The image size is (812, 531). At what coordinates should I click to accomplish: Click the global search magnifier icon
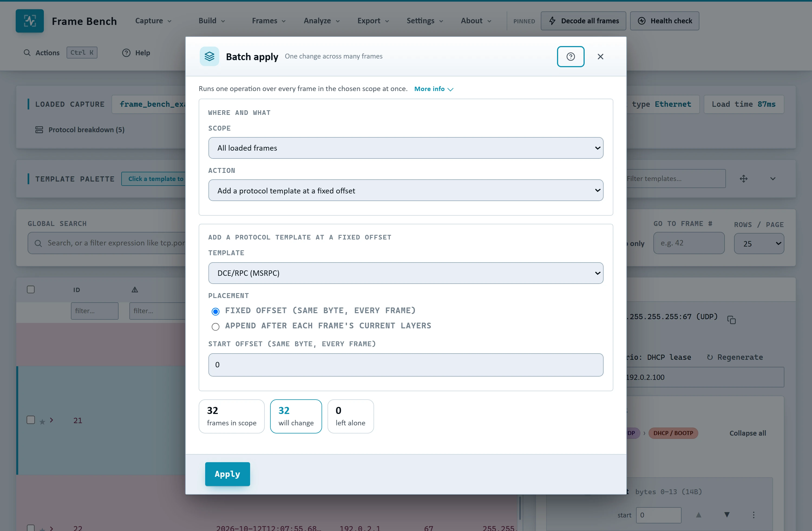click(x=38, y=243)
